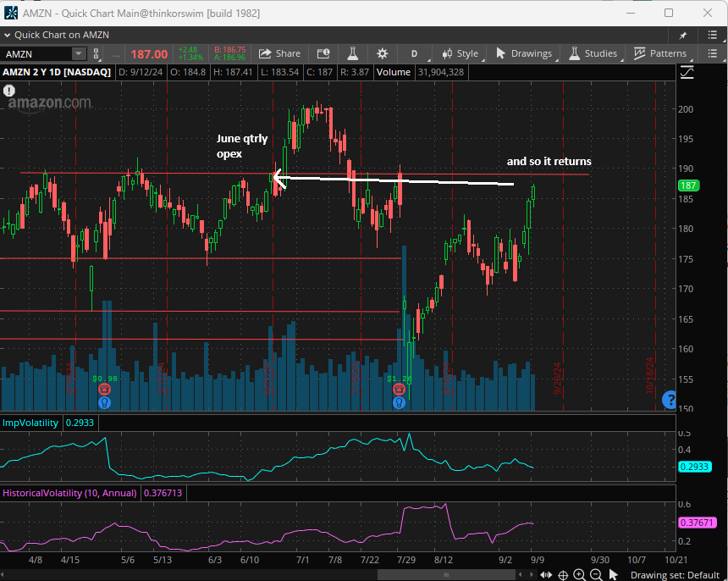This screenshot has width=728, height=581.
Task: Click the July earnings lightbulb icon
Action: pos(399,402)
